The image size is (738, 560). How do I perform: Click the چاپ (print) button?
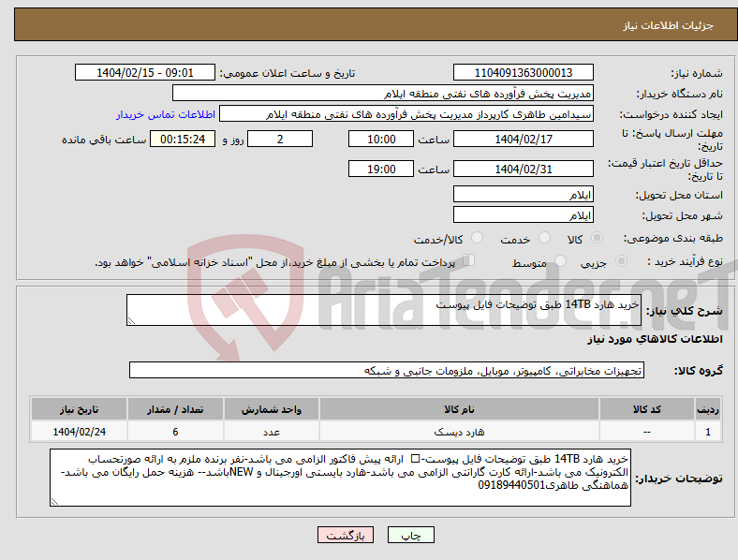pyautogui.click(x=410, y=535)
